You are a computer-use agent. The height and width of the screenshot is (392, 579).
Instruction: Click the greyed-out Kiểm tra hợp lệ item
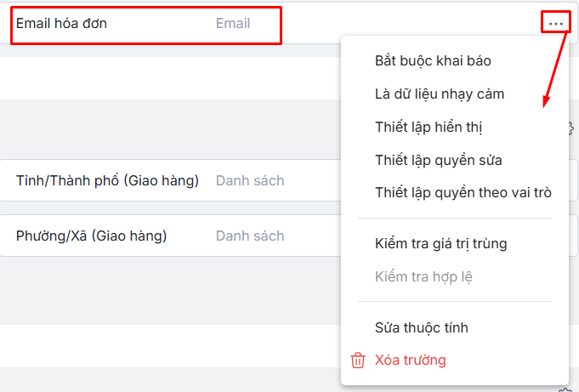pos(423,276)
